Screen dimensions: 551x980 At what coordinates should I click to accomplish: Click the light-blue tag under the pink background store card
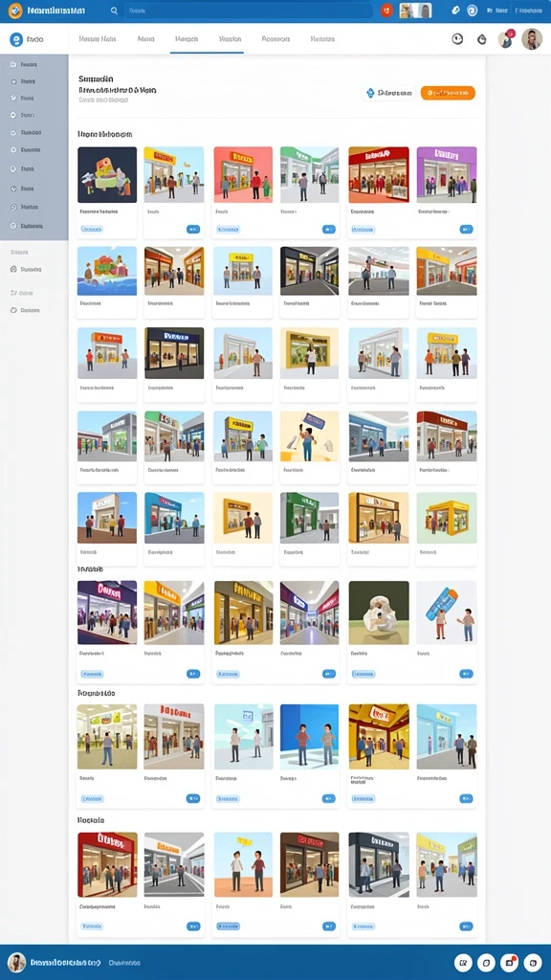pos(228,230)
